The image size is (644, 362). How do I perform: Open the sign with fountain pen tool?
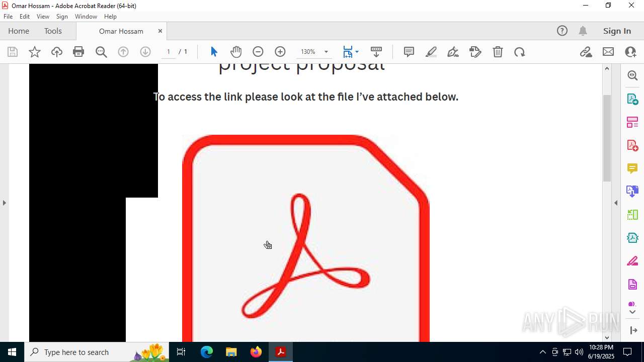pyautogui.click(x=453, y=52)
